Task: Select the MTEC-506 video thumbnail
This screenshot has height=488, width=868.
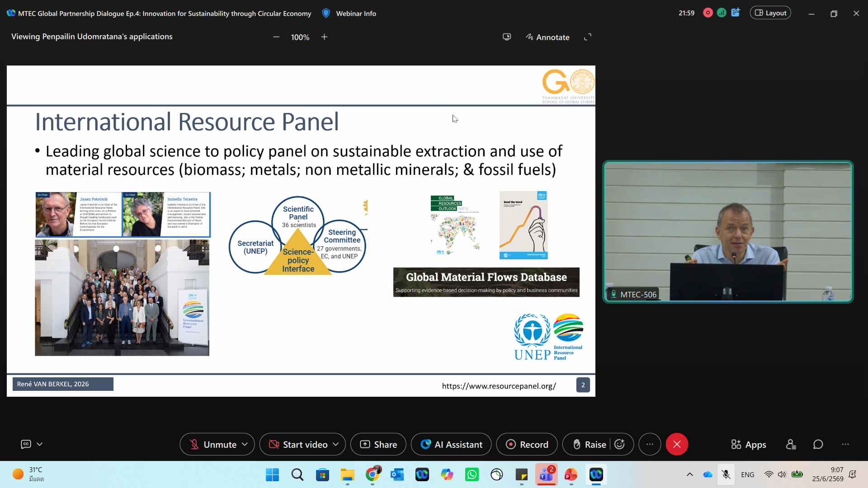Action: tap(728, 231)
